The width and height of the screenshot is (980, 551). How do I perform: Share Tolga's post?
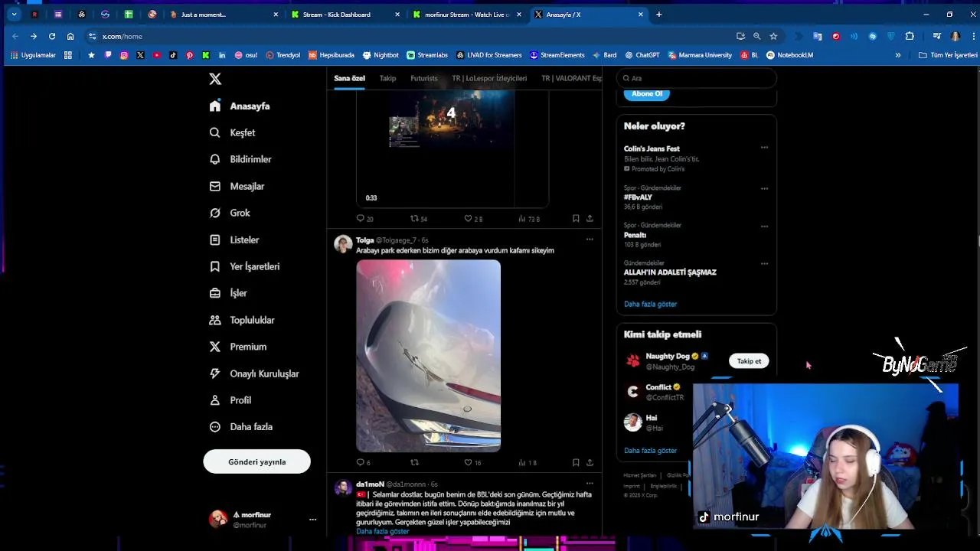[x=590, y=462]
